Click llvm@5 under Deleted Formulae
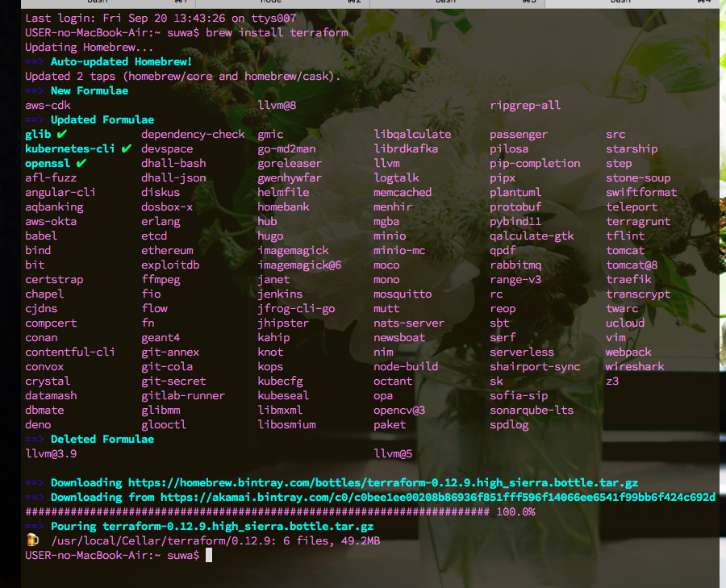The height and width of the screenshot is (588, 726). coord(393,454)
